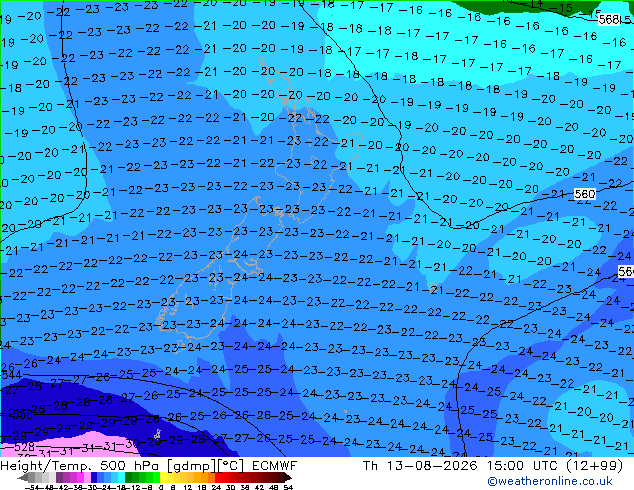Screen dimensions: 634x490
Task: Click the 568 height contour label
Action: click(609, 19)
